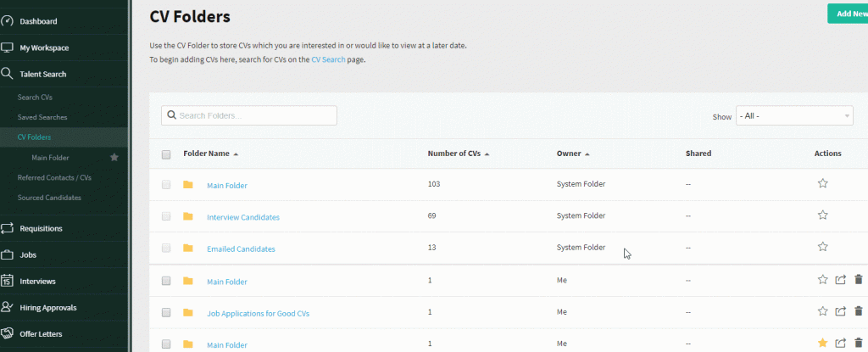Unstar the gold-starred Main Folder in the last row
Screen dimensions: 868x352
[x=822, y=344]
